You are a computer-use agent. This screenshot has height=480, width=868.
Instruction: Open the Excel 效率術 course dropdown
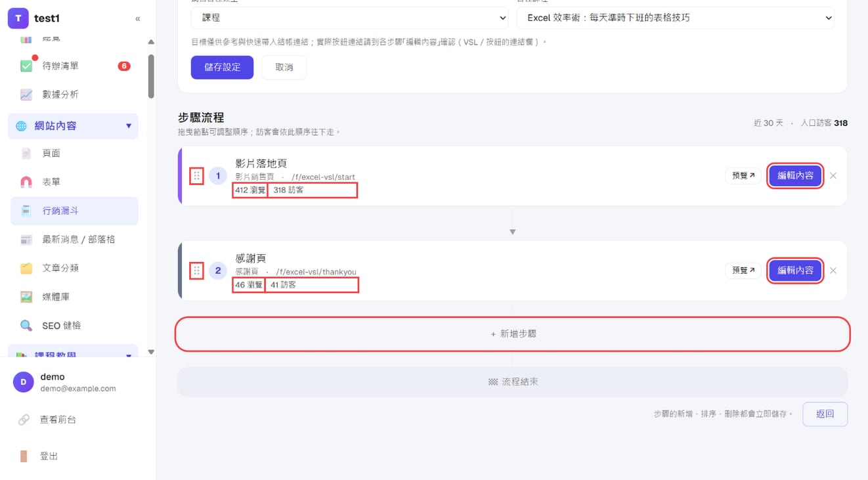pyautogui.click(x=676, y=18)
